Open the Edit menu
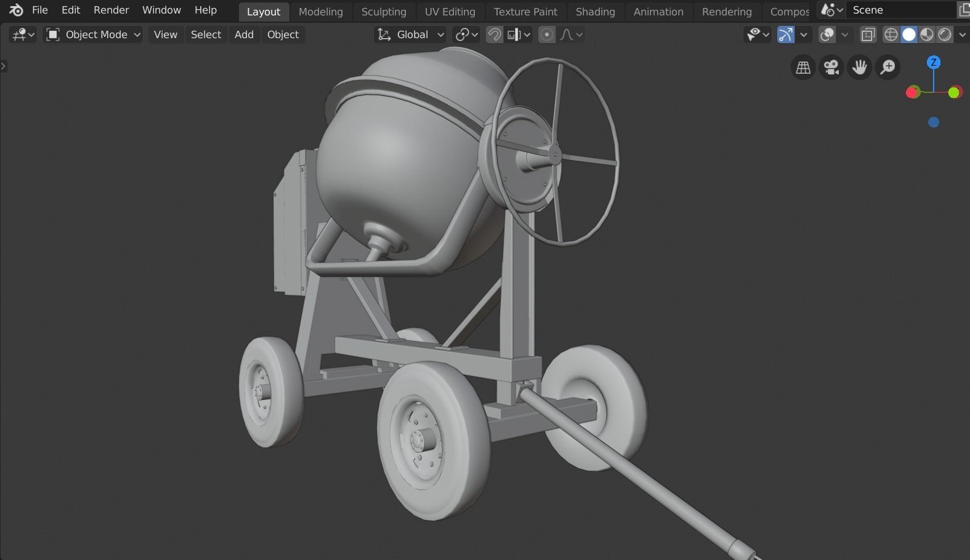The height and width of the screenshot is (560, 970). (71, 10)
